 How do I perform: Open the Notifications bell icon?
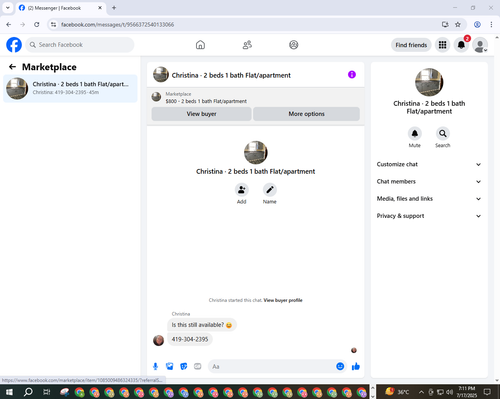(461, 45)
